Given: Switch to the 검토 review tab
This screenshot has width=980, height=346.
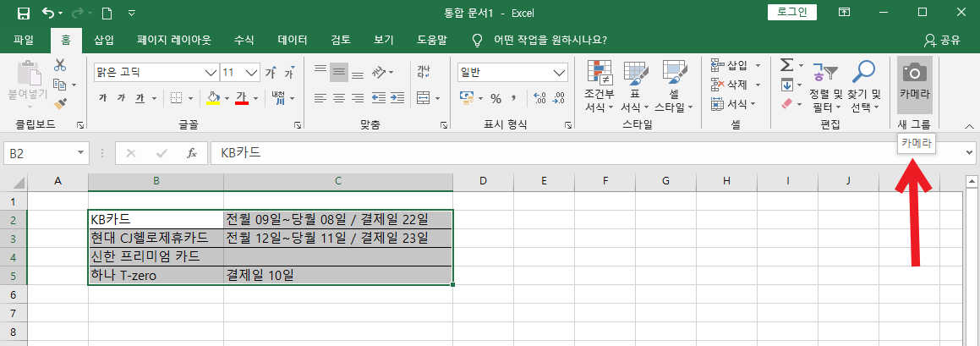Looking at the screenshot, I should [x=341, y=41].
